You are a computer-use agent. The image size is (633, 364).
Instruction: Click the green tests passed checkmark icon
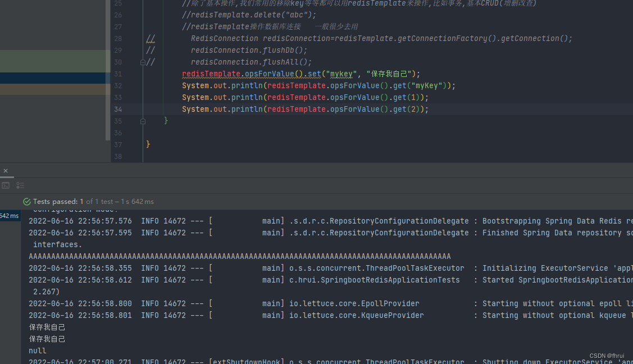tap(26, 201)
